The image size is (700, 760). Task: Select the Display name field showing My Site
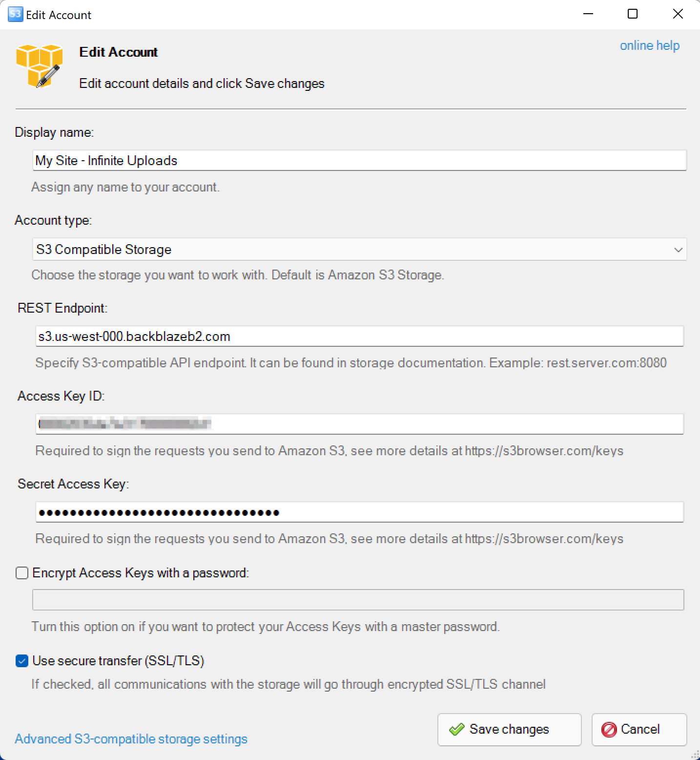click(358, 160)
